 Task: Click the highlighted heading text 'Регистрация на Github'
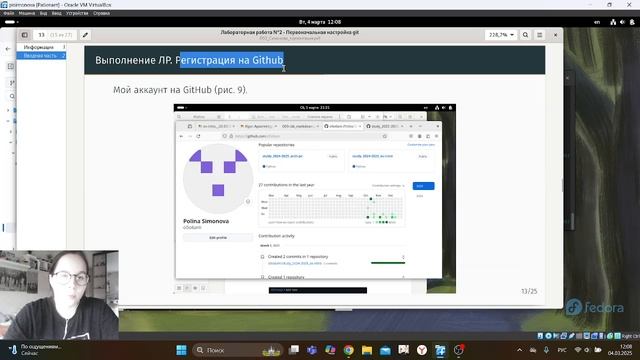(x=231, y=60)
